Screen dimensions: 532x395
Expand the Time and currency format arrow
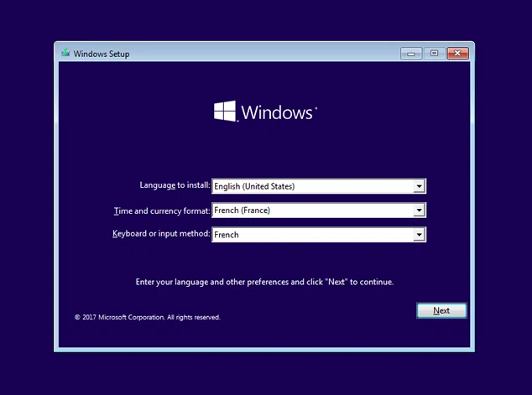(x=419, y=210)
